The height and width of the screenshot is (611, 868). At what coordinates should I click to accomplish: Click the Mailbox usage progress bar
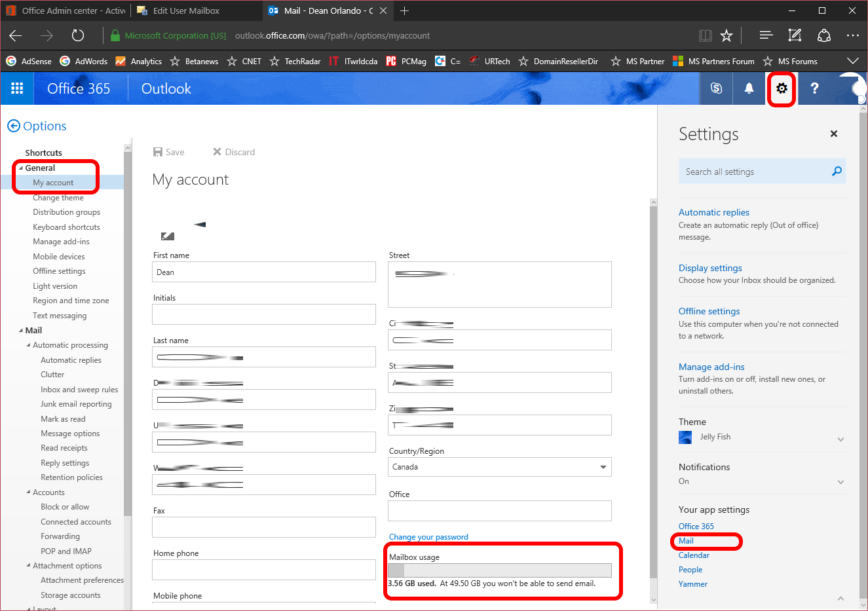[x=499, y=570]
